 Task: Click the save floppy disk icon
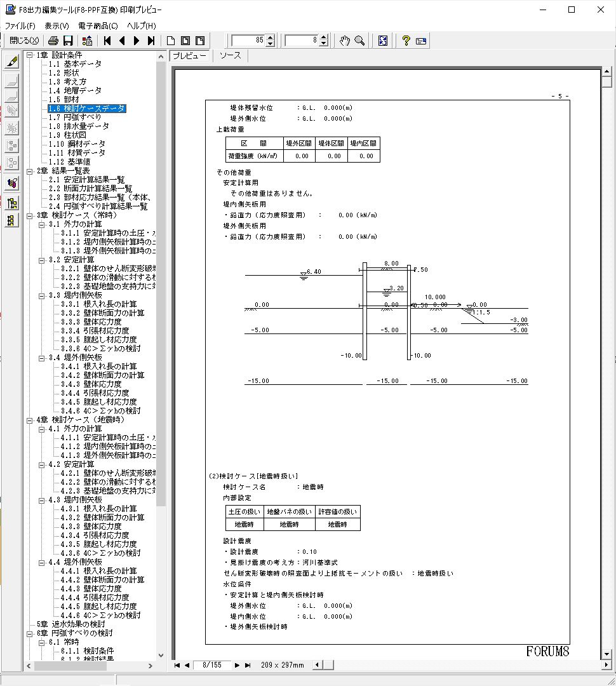tap(68, 41)
